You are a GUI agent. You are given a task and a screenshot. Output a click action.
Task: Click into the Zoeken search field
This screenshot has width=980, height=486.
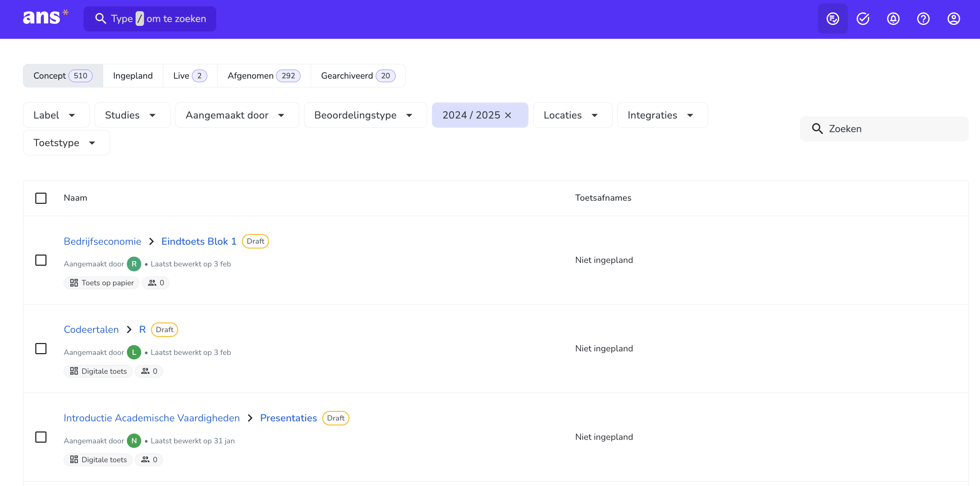point(884,129)
